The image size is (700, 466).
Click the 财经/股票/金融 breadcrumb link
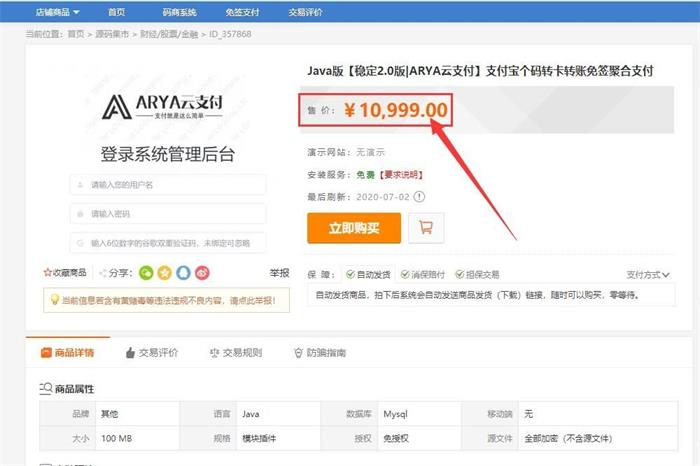169,34
